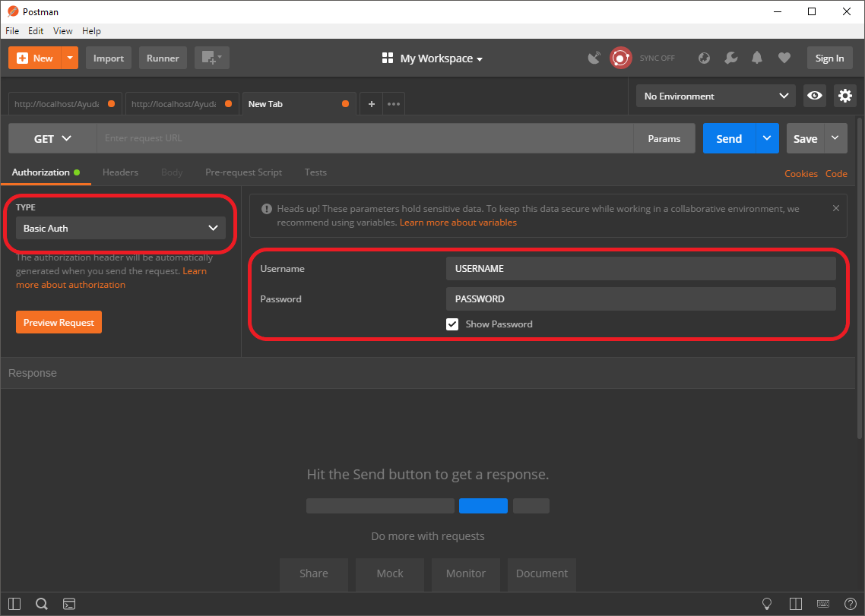This screenshot has height=616, width=865.
Task: Open the Edit menu
Action: pyautogui.click(x=36, y=31)
